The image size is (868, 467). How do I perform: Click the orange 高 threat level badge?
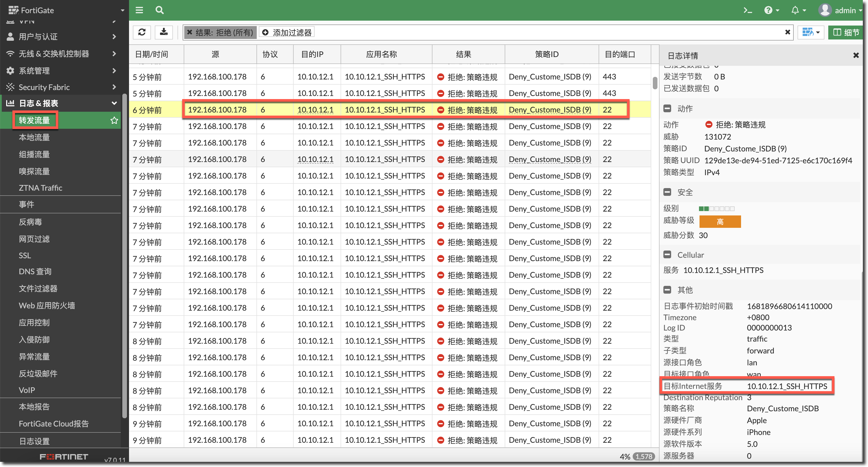(720, 222)
